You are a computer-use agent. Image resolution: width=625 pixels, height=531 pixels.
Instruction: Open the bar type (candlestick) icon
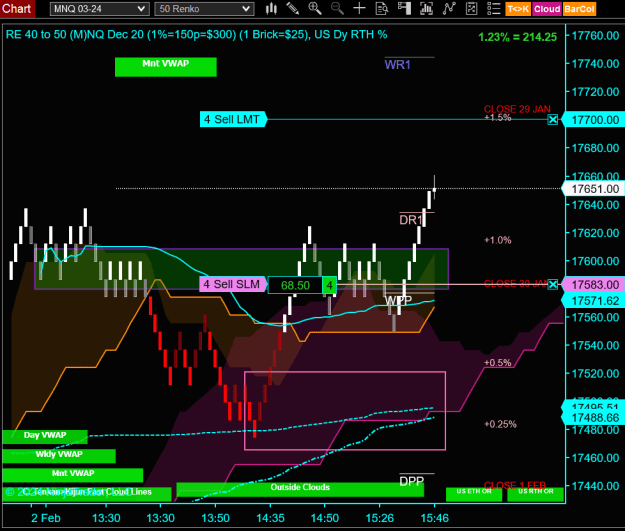pyautogui.click(x=271, y=8)
